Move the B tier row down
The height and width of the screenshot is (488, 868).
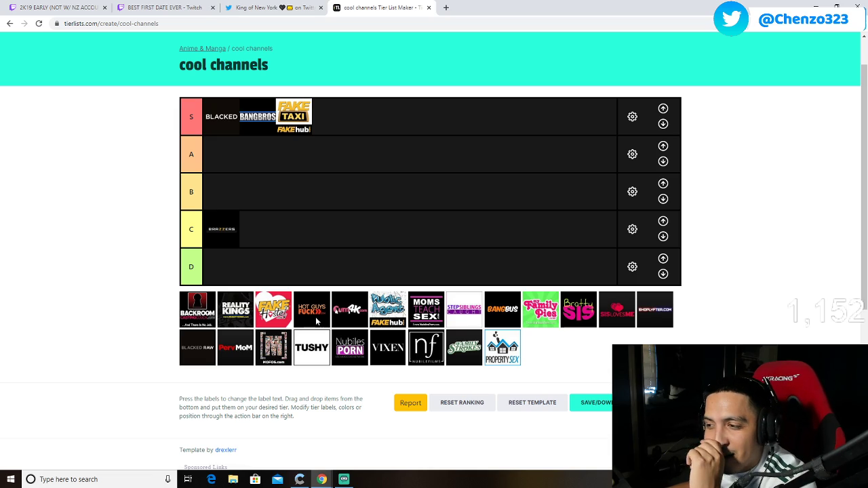(x=663, y=199)
